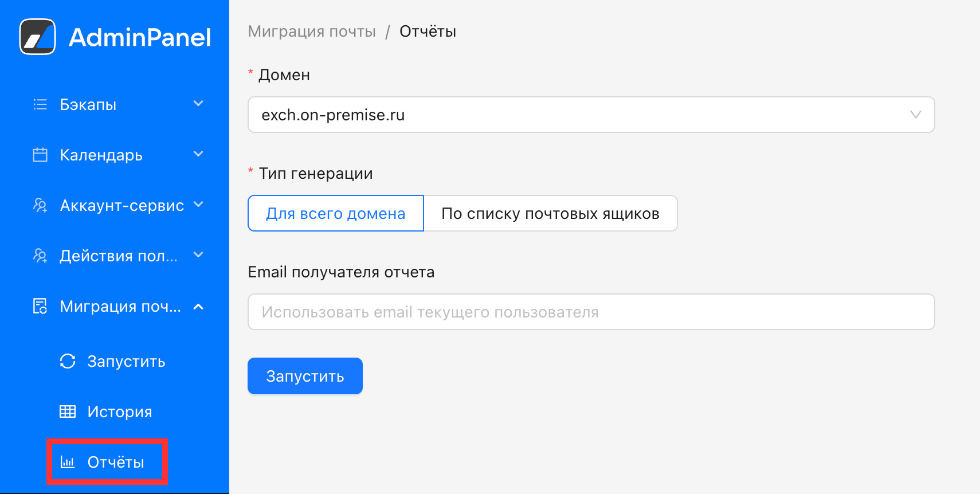Follow the Миграция почты breadcrumb link

312,32
